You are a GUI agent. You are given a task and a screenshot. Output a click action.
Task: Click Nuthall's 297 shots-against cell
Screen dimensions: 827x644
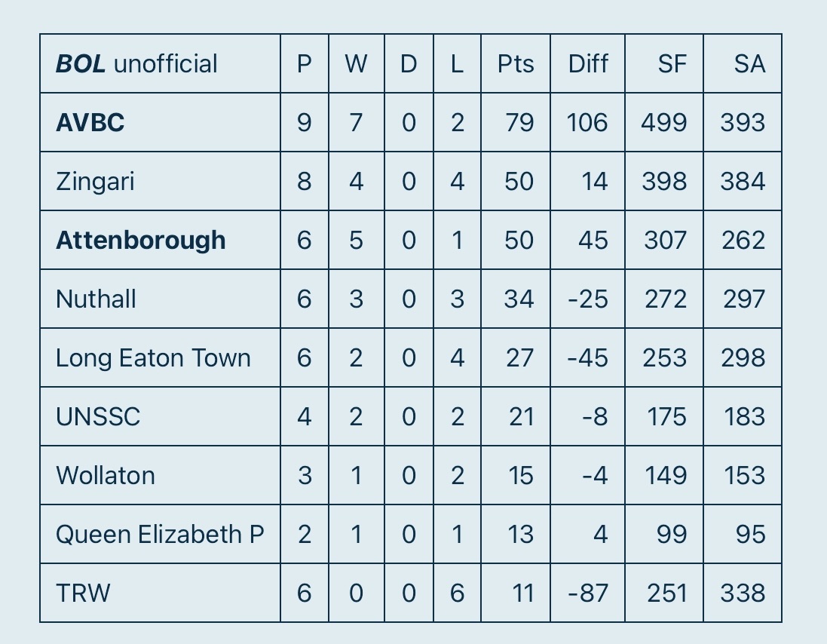pyautogui.click(x=743, y=299)
